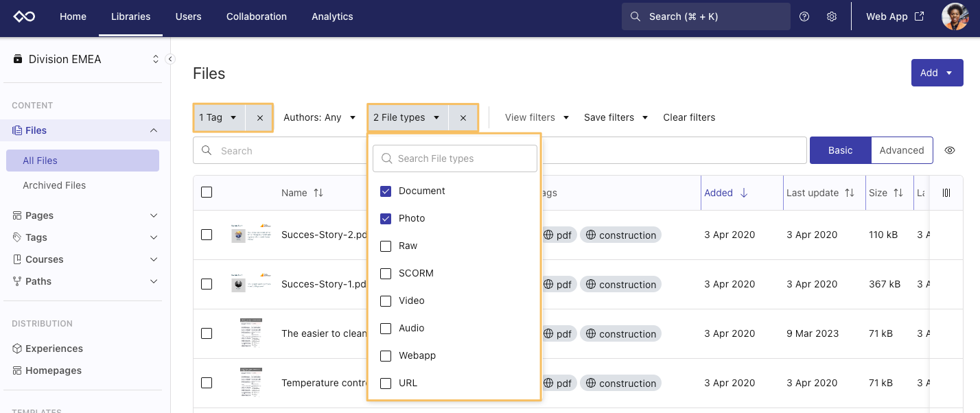Open the Authors: Any dropdown
This screenshot has width=980, height=413.
[x=320, y=117]
